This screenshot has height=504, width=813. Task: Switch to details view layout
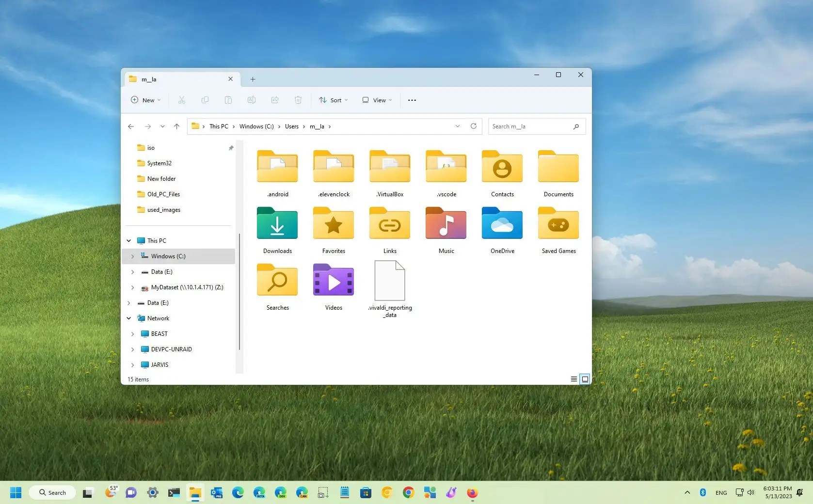(x=573, y=379)
